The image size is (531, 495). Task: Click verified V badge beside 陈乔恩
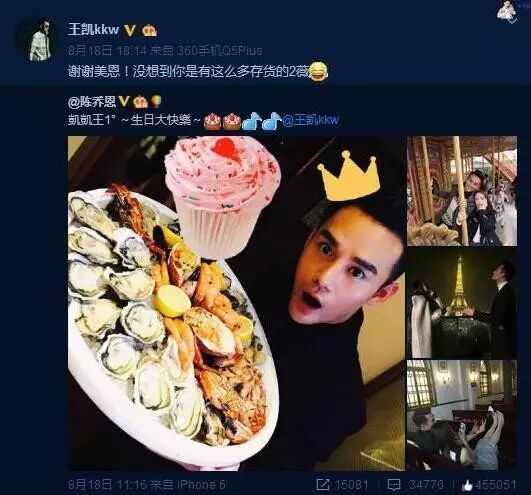pyautogui.click(x=124, y=101)
